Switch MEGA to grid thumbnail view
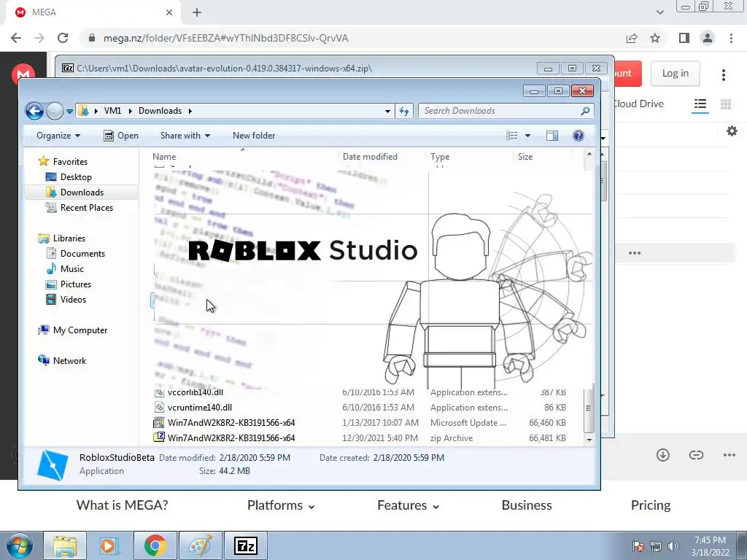This screenshot has height=560, width=747. pyautogui.click(x=726, y=104)
